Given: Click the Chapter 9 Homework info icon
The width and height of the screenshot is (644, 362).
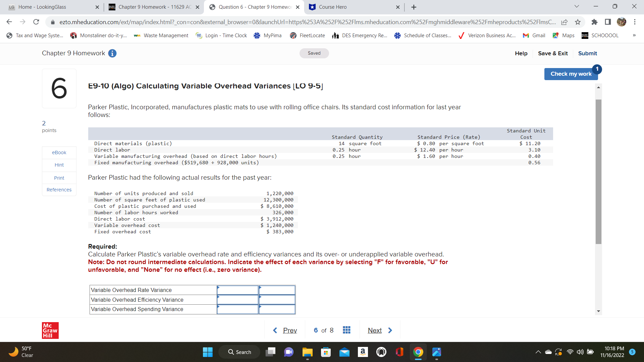Looking at the screenshot, I should point(112,53).
